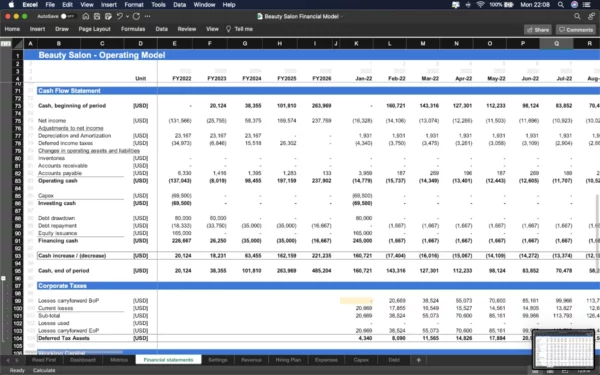Click the Undo arrow icon
The image size is (600, 375).
pos(119,16)
